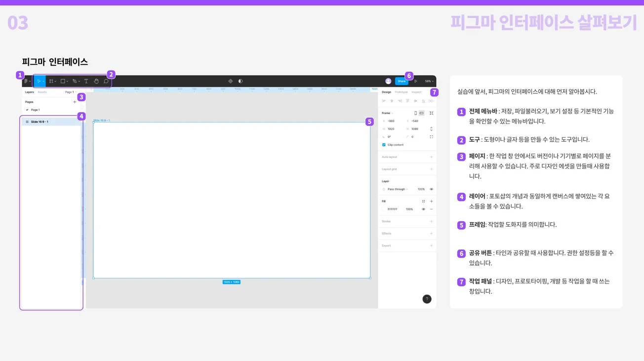Switch to the Design tab
Viewport: 644px width, 361px height.
pyautogui.click(x=386, y=92)
